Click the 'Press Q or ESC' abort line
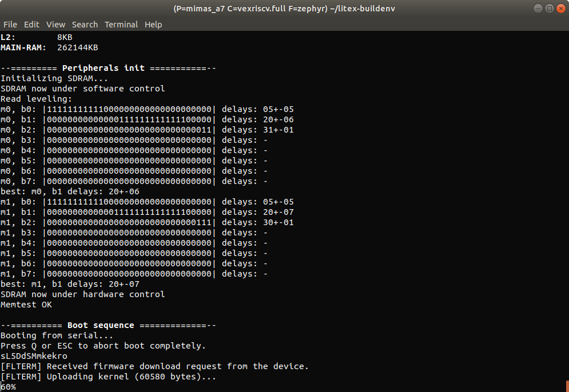 [103, 346]
